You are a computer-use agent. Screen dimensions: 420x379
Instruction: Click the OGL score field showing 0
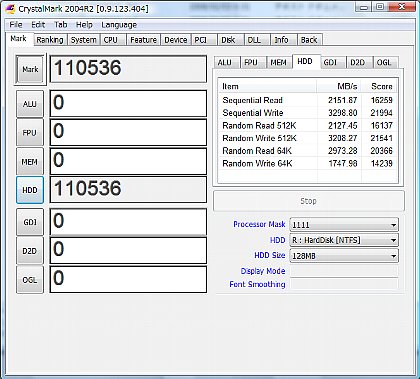[128, 279]
